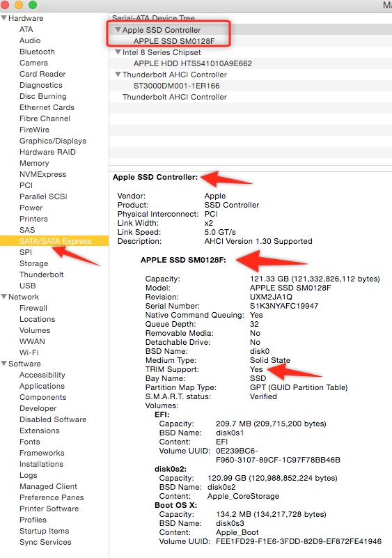The height and width of the screenshot is (558, 392).
Task: Show Power information
Action: click(31, 208)
